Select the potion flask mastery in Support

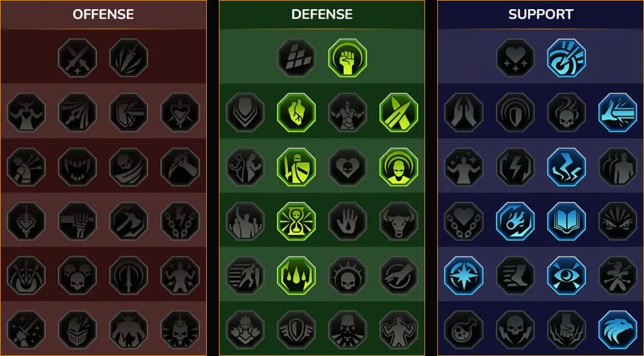463,330
